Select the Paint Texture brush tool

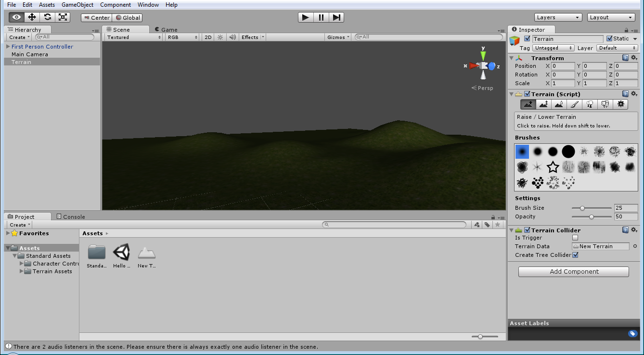(574, 104)
